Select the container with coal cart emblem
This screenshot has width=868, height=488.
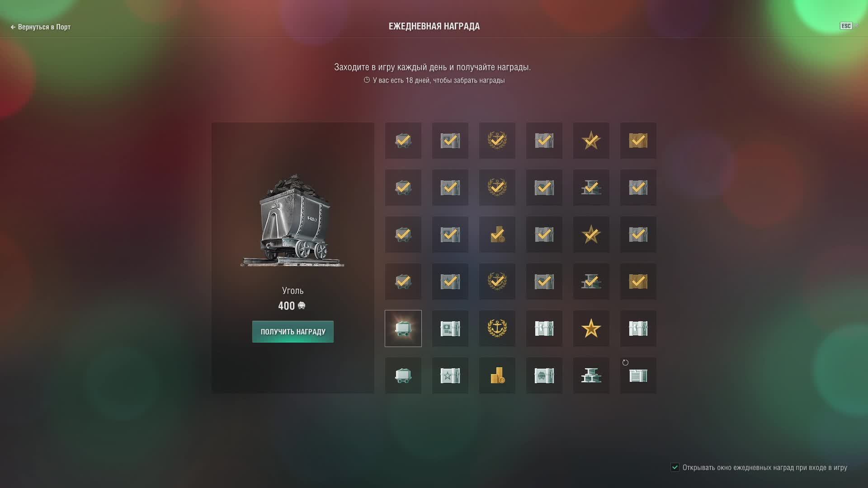pyautogui.click(x=544, y=375)
